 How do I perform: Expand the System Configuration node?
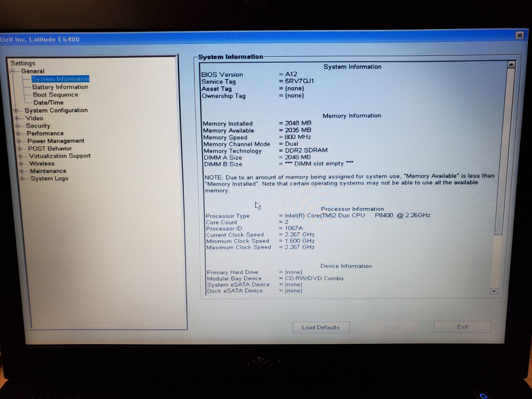tap(16, 110)
